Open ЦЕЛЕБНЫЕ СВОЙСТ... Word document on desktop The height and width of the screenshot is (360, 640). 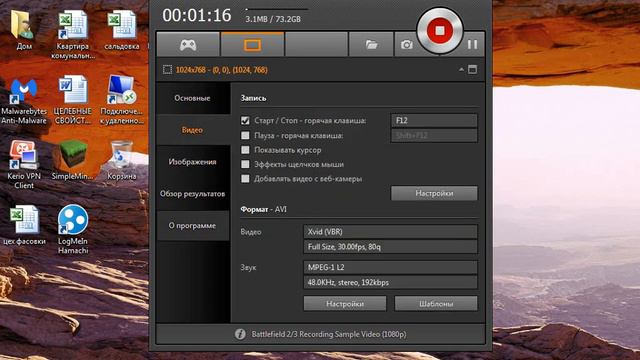pyautogui.click(x=73, y=100)
